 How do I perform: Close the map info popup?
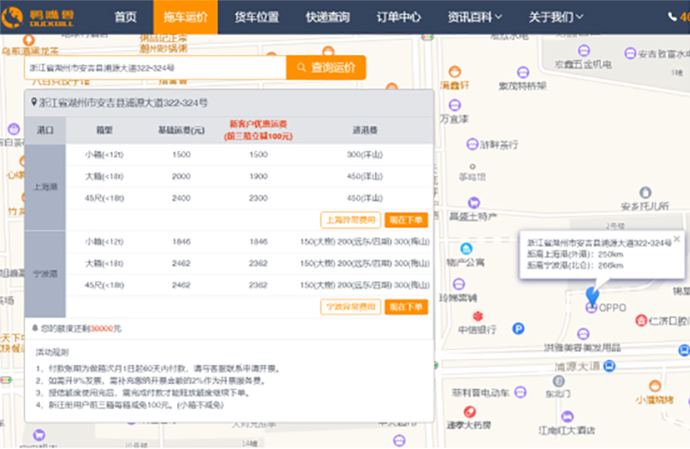[x=677, y=239]
